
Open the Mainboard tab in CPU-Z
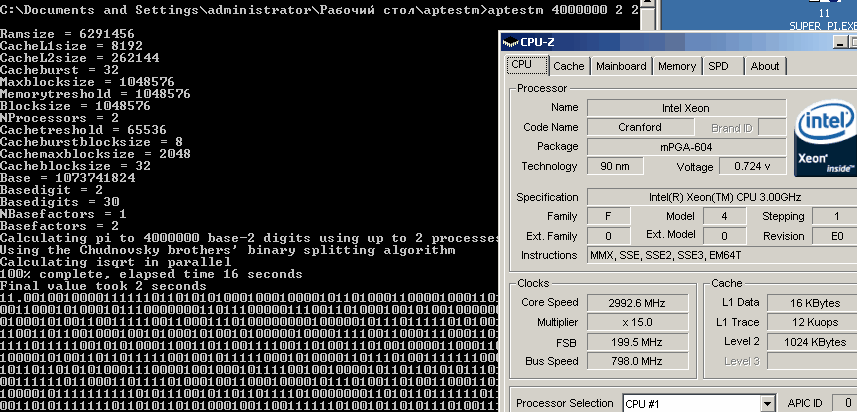coord(621,66)
